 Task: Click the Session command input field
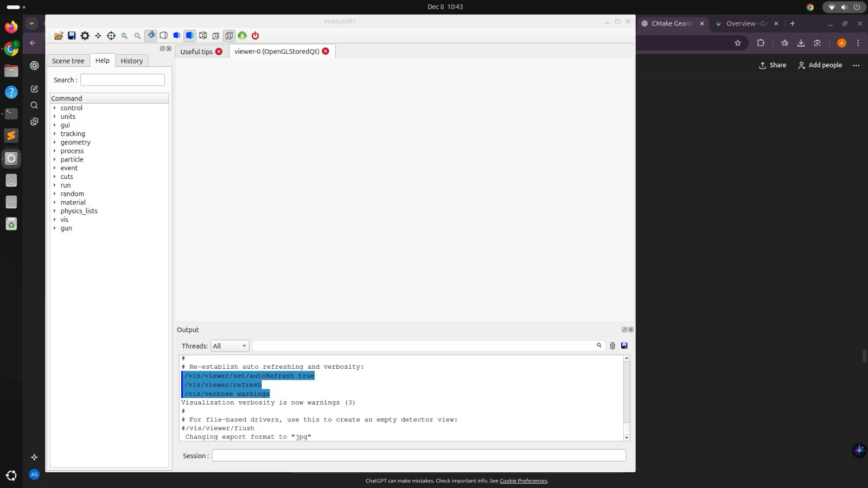click(x=418, y=456)
